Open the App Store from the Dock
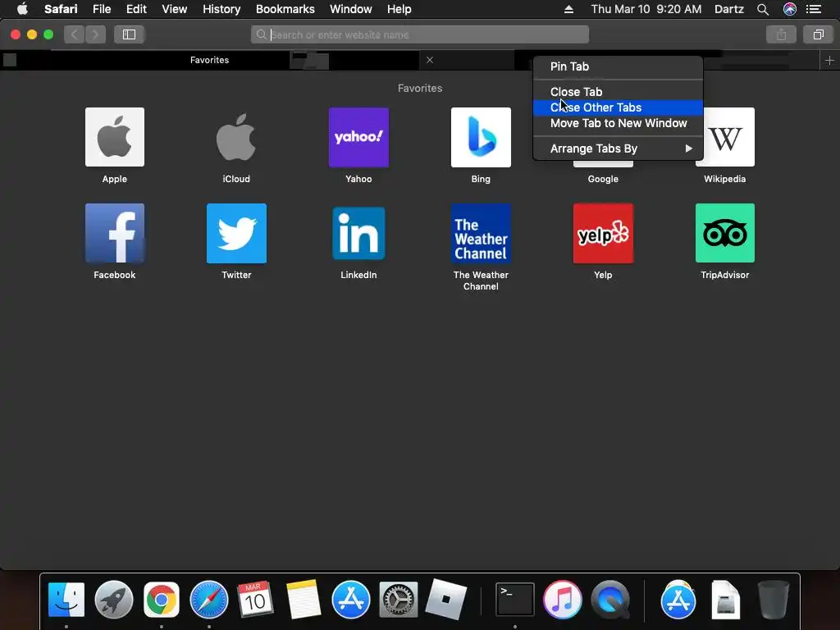Screen dimensions: 840x630 351,600
